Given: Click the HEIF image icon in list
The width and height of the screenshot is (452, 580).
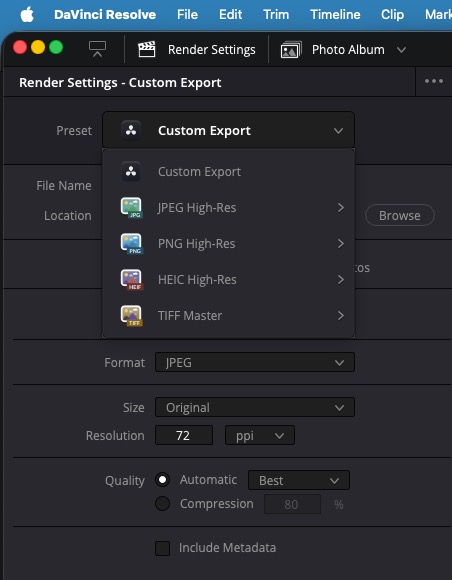Looking at the screenshot, I should tap(131, 280).
